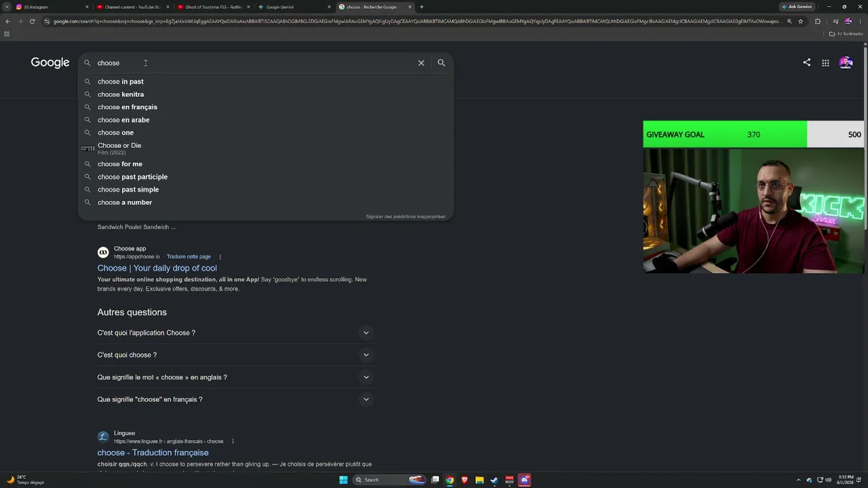The height and width of the screenshot is (488, 868).
Task: Open "Choose | Your daily drop of cool" link
Action: pyautogui.click(x=157, y=268)
